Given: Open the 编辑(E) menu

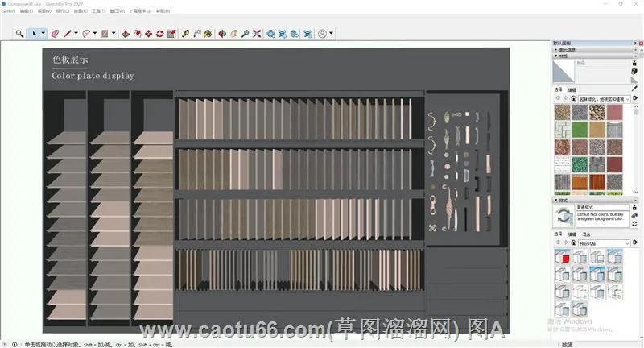Looking at the screenshot, I should coord(27,11).
